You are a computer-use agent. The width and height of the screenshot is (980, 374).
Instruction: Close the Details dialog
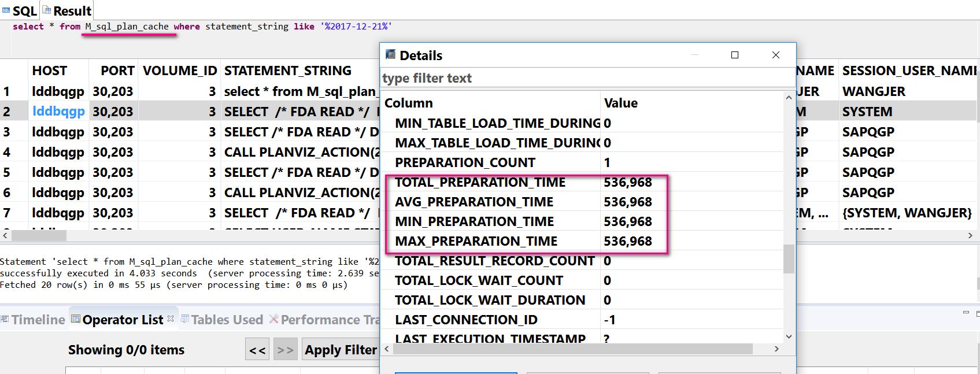[x=776, y=55]
